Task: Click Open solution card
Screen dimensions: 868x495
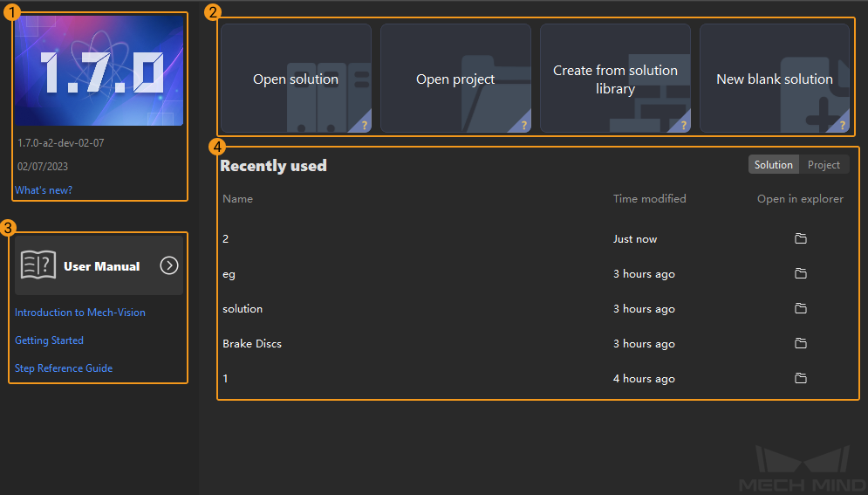Action: coord(296,79)
